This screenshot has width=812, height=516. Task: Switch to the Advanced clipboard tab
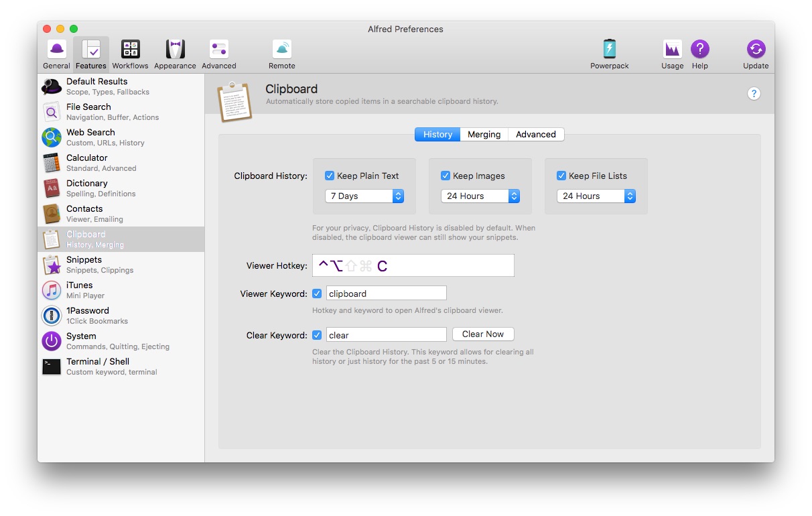(x=535, y=135)
